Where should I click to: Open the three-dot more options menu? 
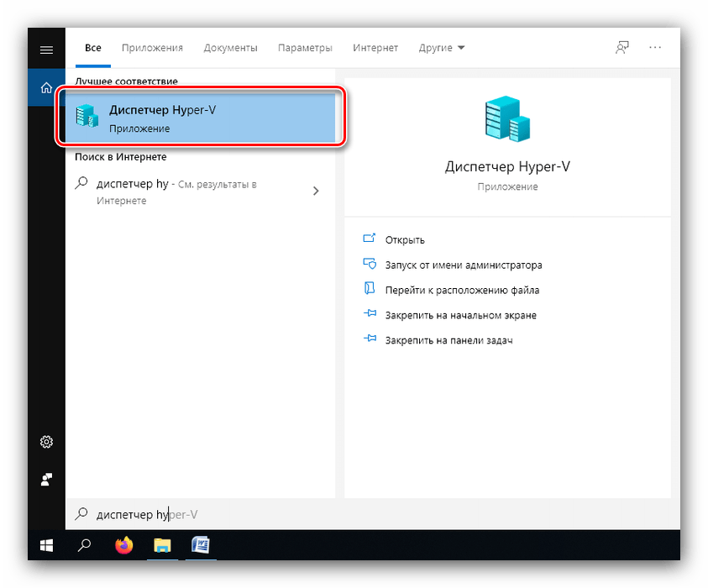(x=655, y=48)
